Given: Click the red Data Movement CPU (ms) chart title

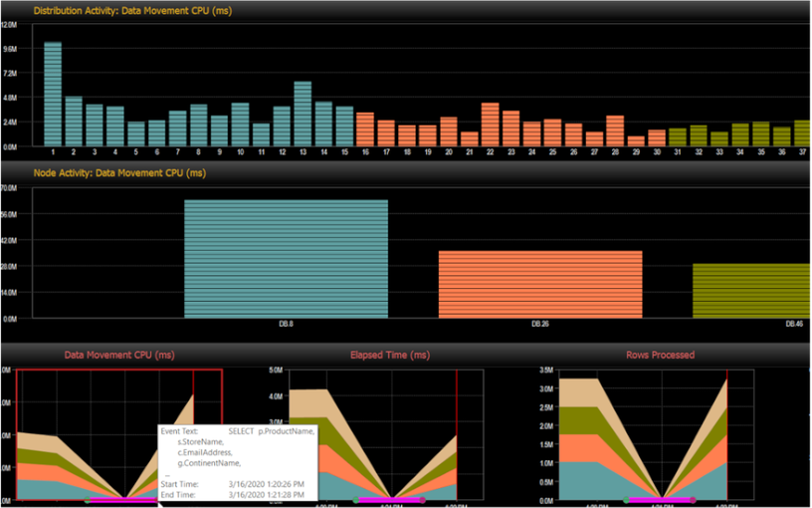Looking at the screenshot, I should click(x=119, y=355).
